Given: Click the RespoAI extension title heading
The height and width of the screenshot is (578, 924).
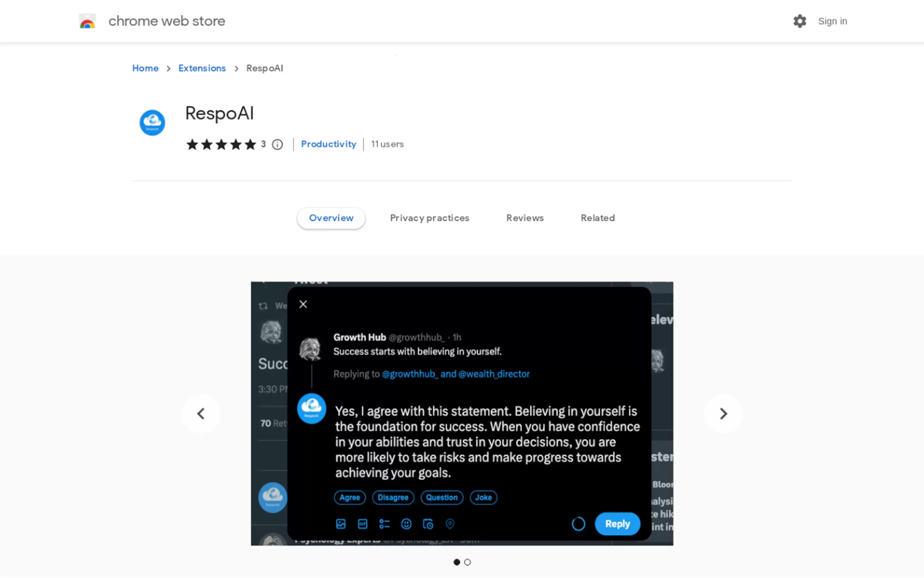Looking at the screenshot, I should 219,113.
